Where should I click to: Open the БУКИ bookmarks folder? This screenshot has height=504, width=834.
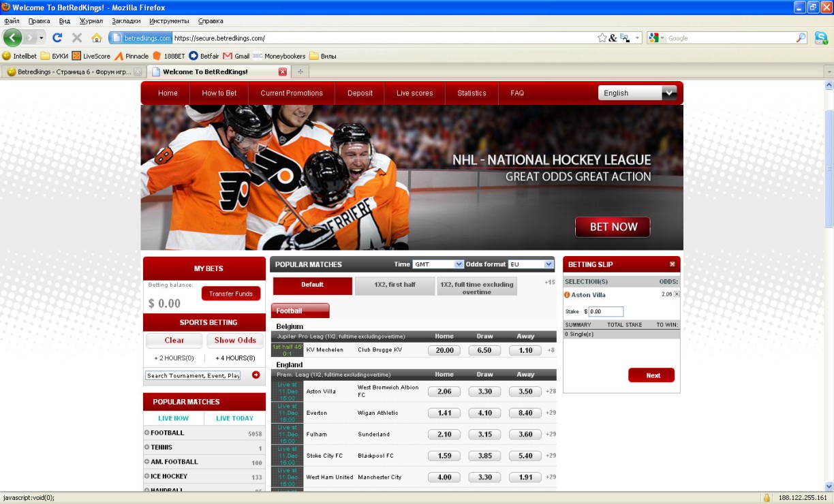click(x=55, y=56)
